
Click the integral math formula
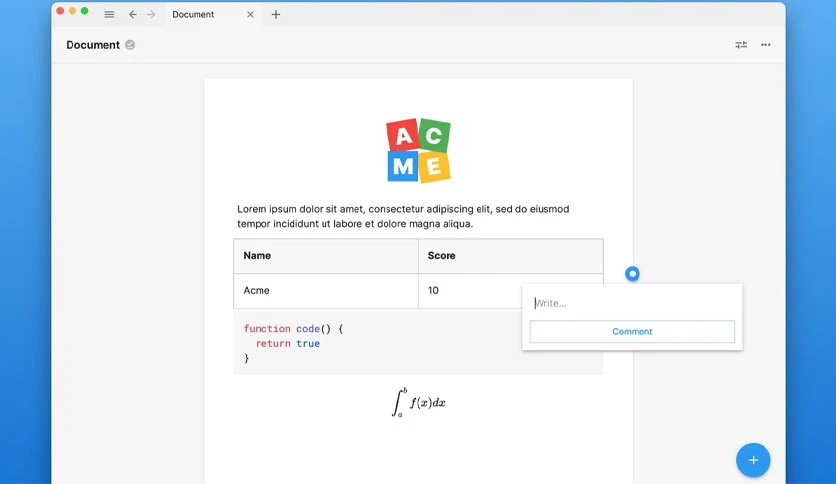[419, 402]
